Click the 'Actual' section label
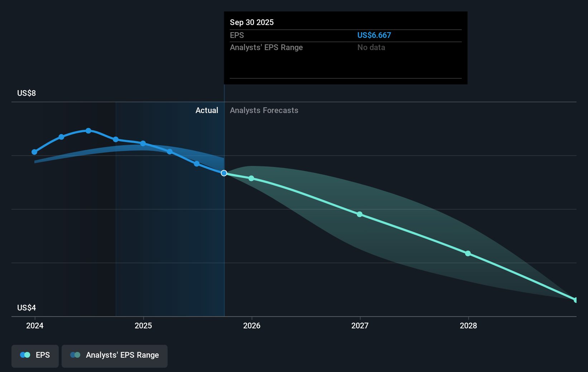 pos(207,110)
